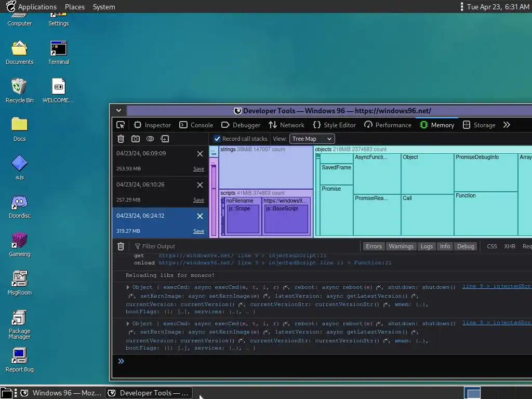This screenshot has height=399, width=532.
Task: Open the Report Bug desktop icon
Action: coord(19,360)
